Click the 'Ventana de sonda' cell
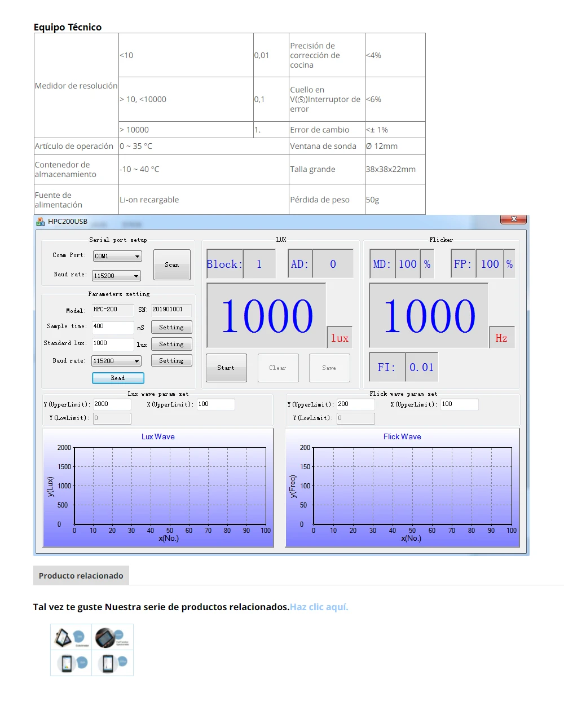Viewport: 564px width, 728px height. point(327,146)
